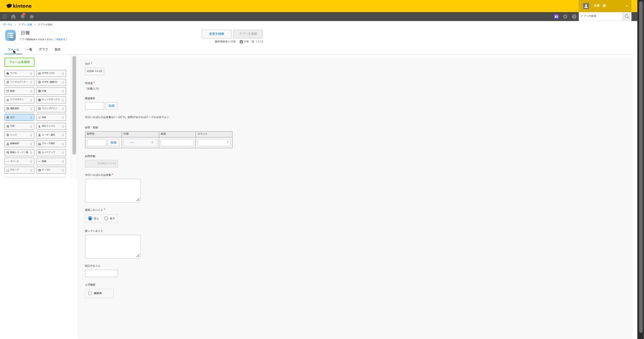Click the 作成する link
Image resolution: width=644 pixels, height=339 pixels.
click(x=60, y=39)
